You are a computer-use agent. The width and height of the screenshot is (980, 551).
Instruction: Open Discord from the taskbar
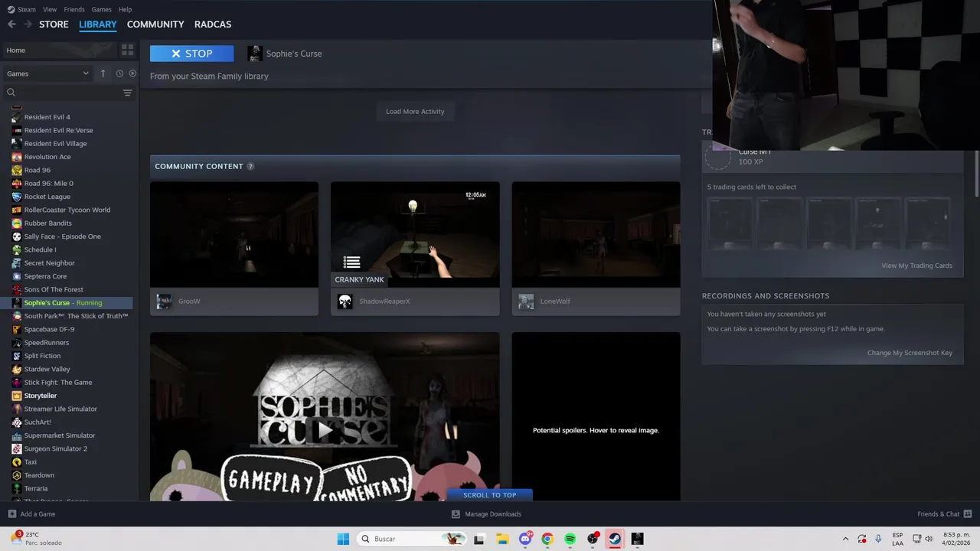pos(525,539)
